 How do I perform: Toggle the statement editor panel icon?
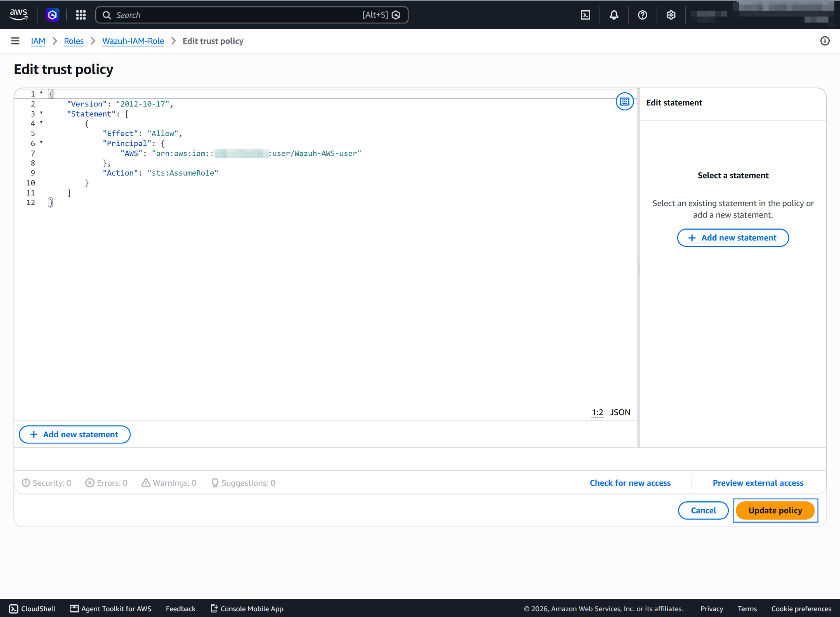[x=624, y=101]
